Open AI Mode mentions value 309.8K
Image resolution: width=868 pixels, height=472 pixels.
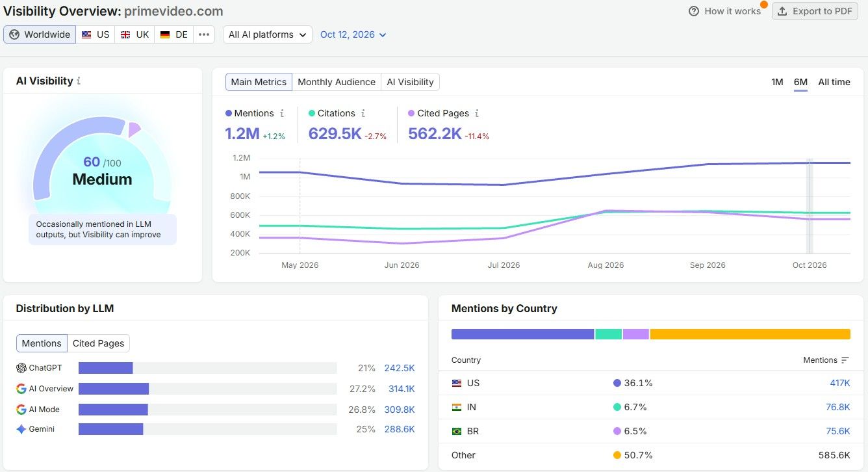click(400, 410)
